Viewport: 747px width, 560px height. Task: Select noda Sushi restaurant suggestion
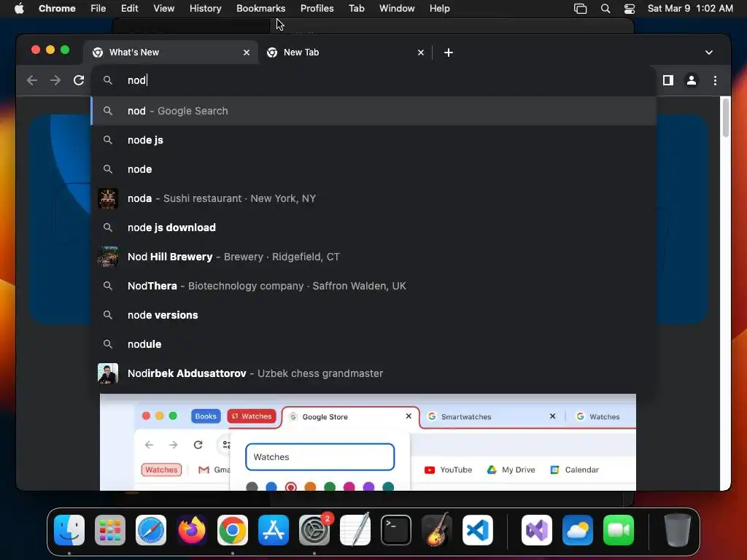pyautogui.click(x=374, y=198)
